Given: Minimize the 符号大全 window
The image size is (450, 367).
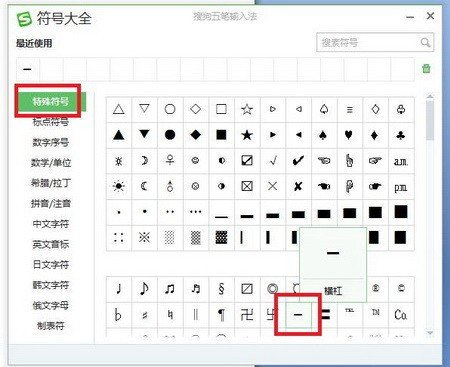Looking at the screenshot, I should [410, 17].
